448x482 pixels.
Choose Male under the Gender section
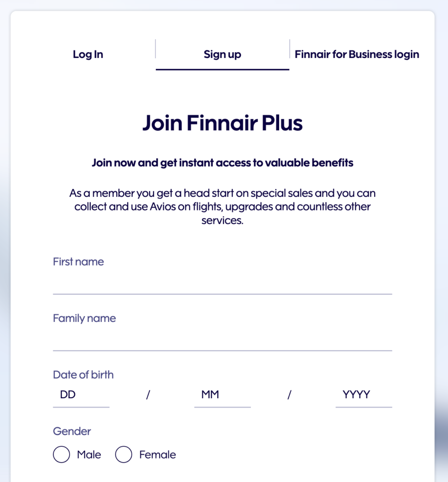point(61,455)
